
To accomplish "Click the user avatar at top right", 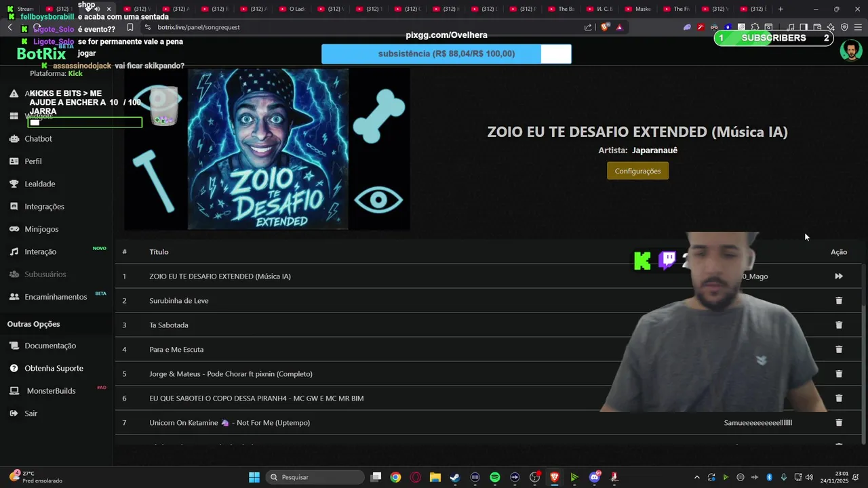I will point(850,50).
